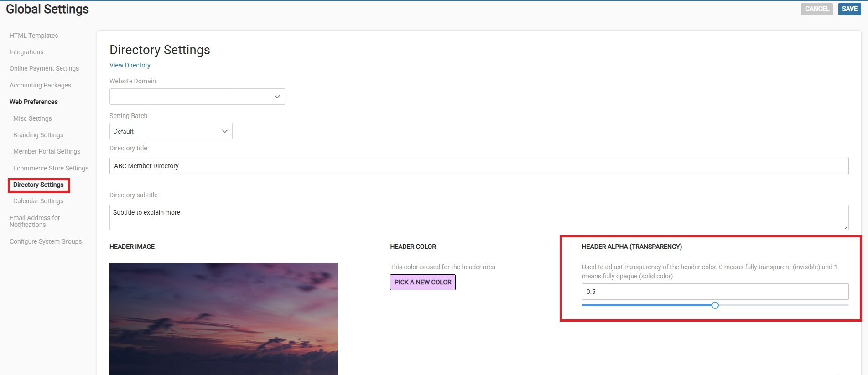Select Configure System Groups
This screenshot has width=868, height=375.
pos(46,241)
